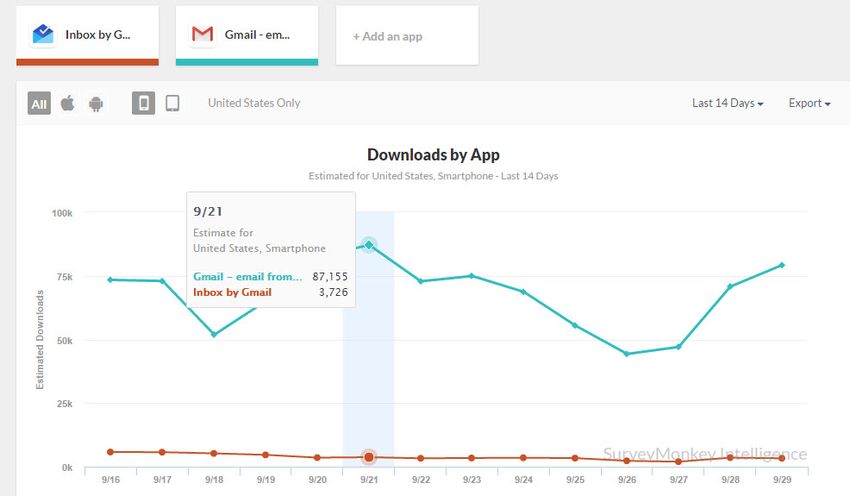Image resolution: width=850 pixels, height=496 pixels.
Task: Click the Gmail data point on 9/18
Action: 214,334
